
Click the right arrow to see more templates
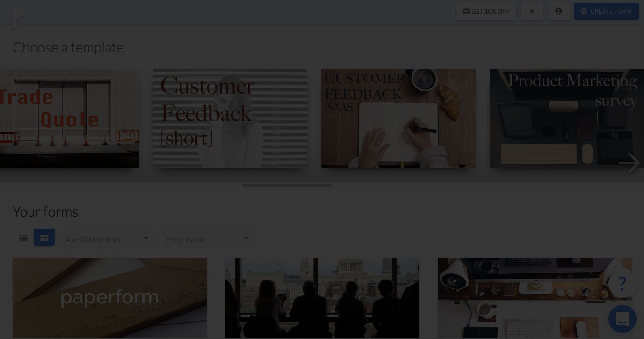tap(629, 163)
